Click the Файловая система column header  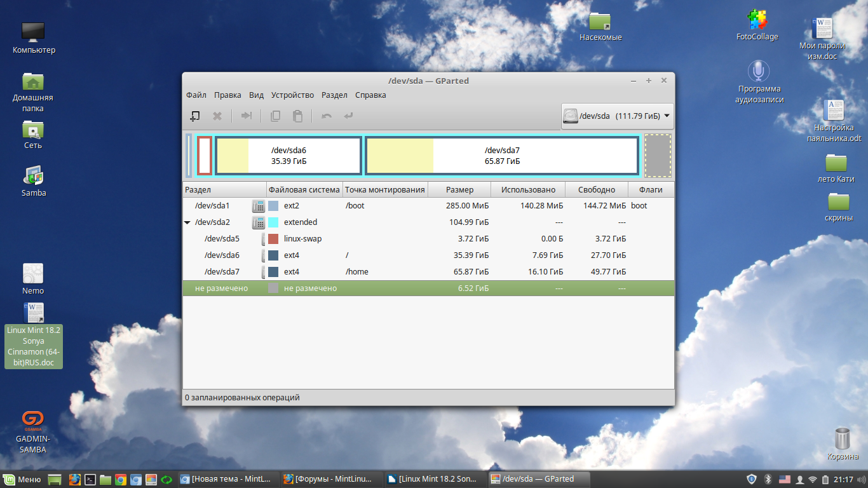(x=304, y=189)
